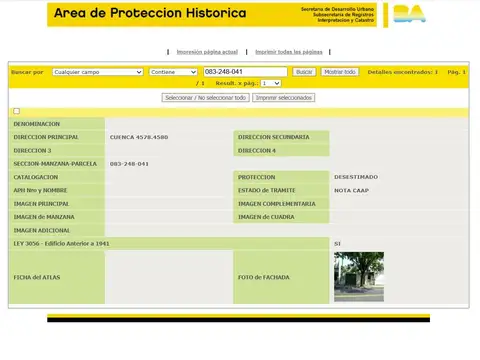The height and width of the screenshot is (360, 480).
Task: Click the 'FOTO de FACHADA' label
Action: click(264, 277)
